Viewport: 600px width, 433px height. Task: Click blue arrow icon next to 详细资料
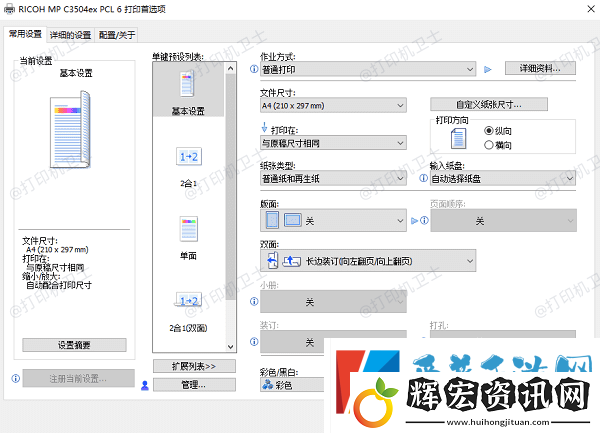(x=488, y=69)
